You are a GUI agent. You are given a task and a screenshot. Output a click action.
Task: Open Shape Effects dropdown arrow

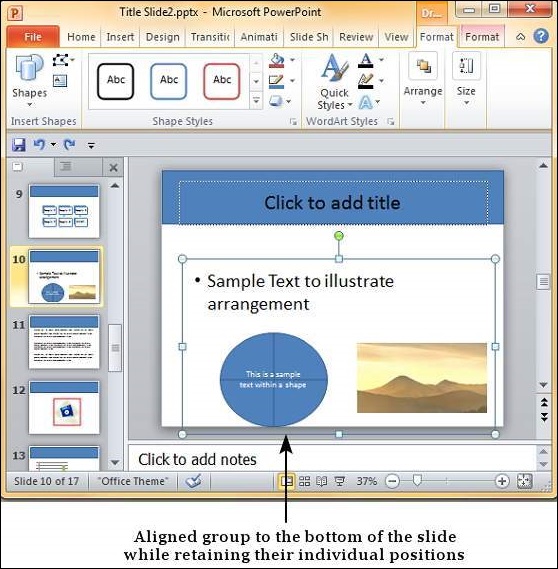[x=289, y=101]
